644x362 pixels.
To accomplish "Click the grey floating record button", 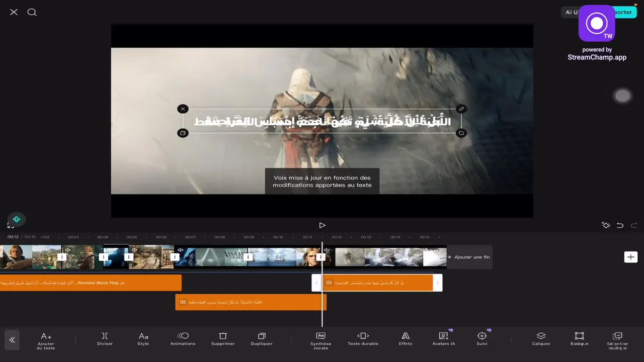I will point(622,96).
